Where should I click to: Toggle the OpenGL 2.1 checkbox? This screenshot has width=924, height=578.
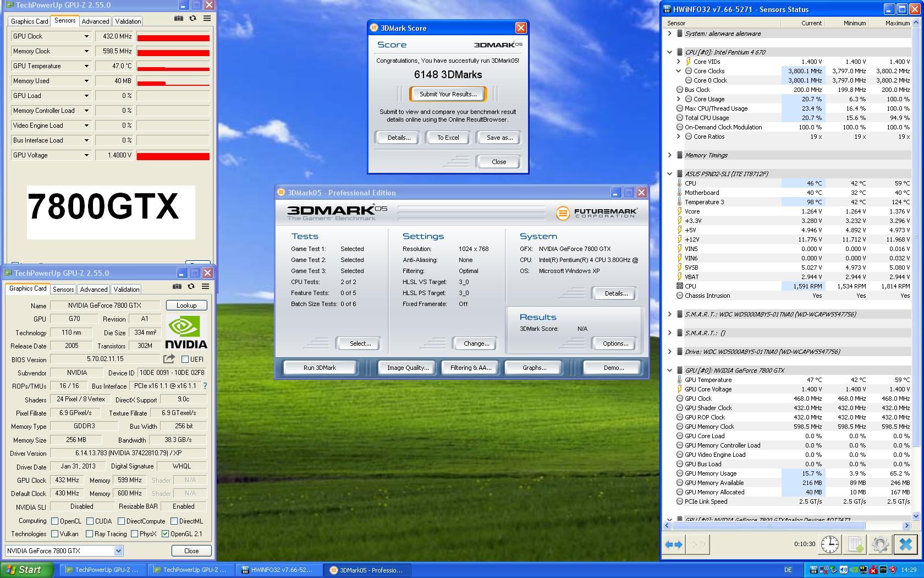pos(165,533)
